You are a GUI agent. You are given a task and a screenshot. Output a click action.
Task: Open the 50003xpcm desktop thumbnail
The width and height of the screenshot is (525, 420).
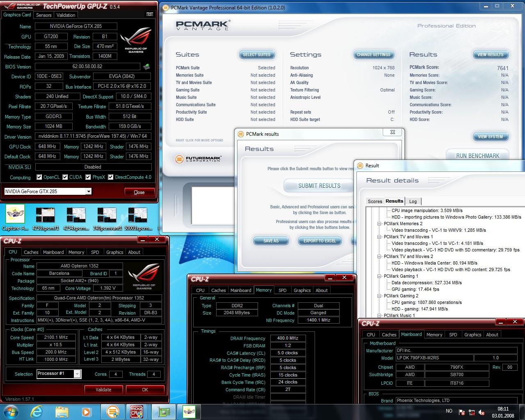[x=137, y=218]
